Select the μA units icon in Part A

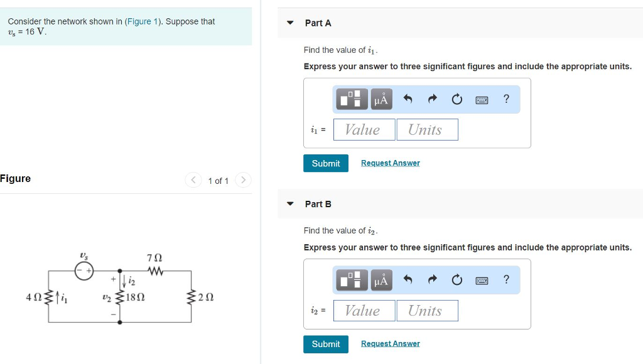(x=381, y=99)
